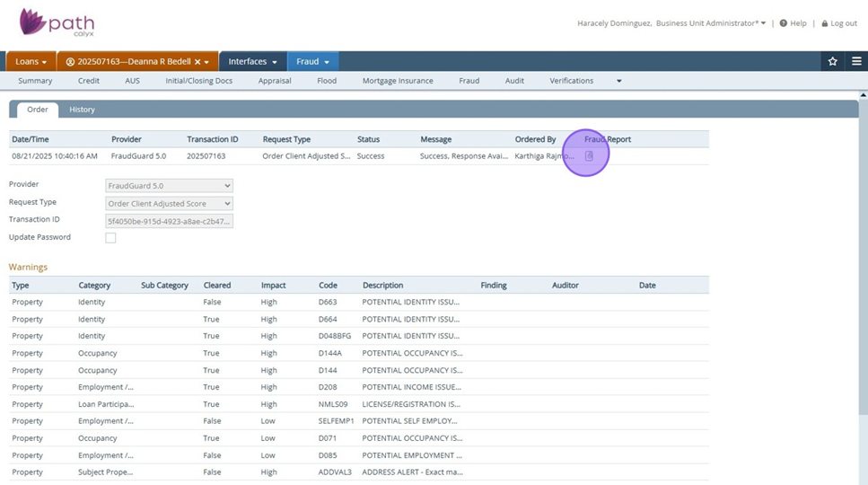Image resolution: width=868 pixels, height=485 pixels.
Task: Open the Provider dropdown
Action: [x=169, y=186]
